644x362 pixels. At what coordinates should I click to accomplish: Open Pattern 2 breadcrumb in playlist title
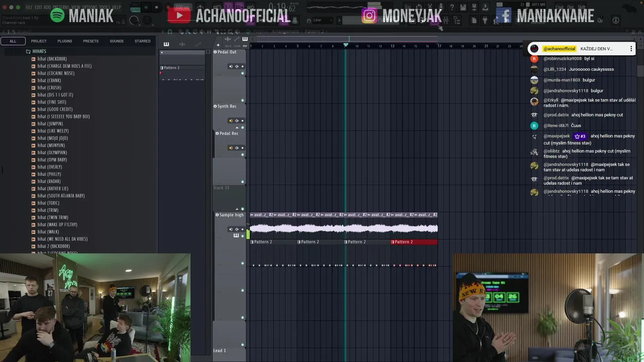pyautogui.click(x=314, y=31)
